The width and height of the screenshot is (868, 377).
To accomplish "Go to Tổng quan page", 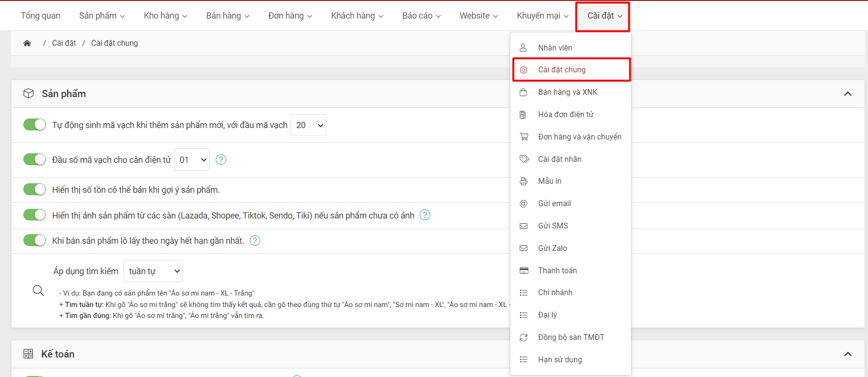I will (x=40, y=16).
